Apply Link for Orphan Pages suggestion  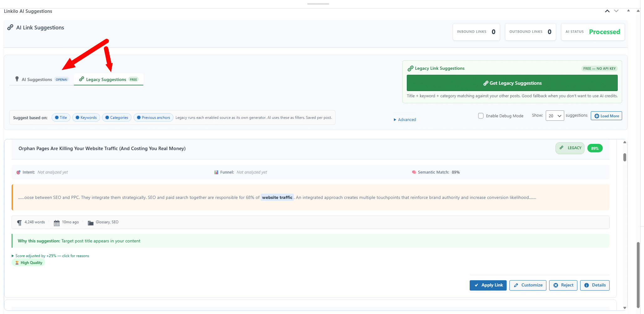click(488, 285)
